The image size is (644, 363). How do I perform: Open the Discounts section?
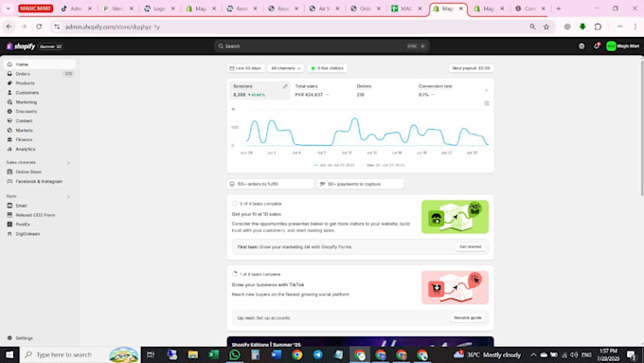[x=40, y=112]
